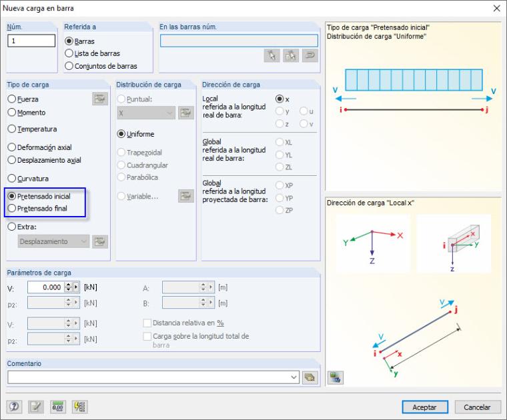This screenshot has height=420, width=507.
Task: Close the Nueva carga en barra dialog
Action: pyautogui.click(x=496, y=8)
